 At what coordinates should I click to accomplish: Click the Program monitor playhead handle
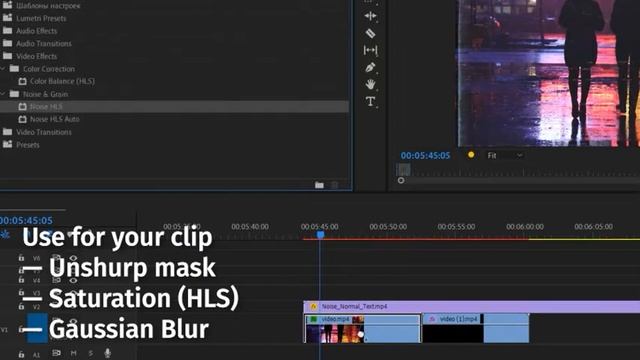[x=403, y=169]
